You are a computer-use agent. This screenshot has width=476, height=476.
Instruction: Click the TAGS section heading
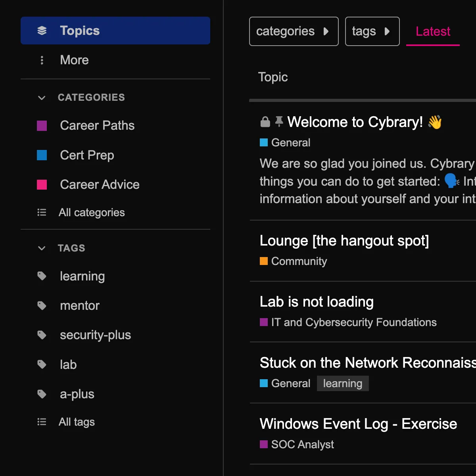(71, 248)
